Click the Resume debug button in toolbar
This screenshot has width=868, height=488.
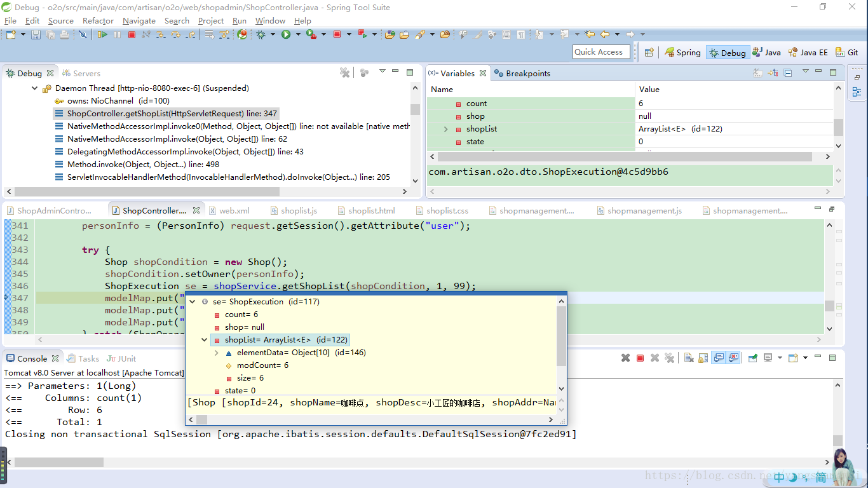pos(102,34)
